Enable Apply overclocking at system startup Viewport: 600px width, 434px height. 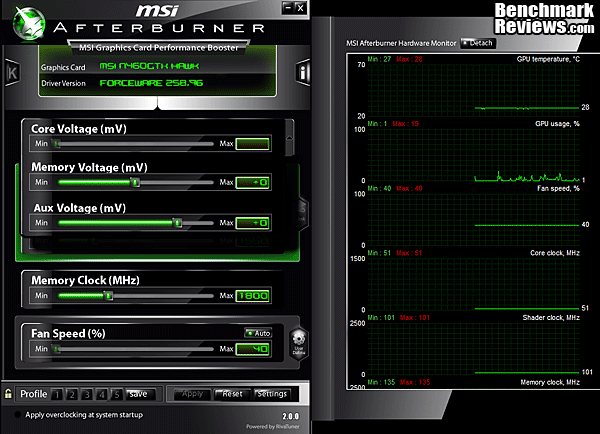coord(17,414)
